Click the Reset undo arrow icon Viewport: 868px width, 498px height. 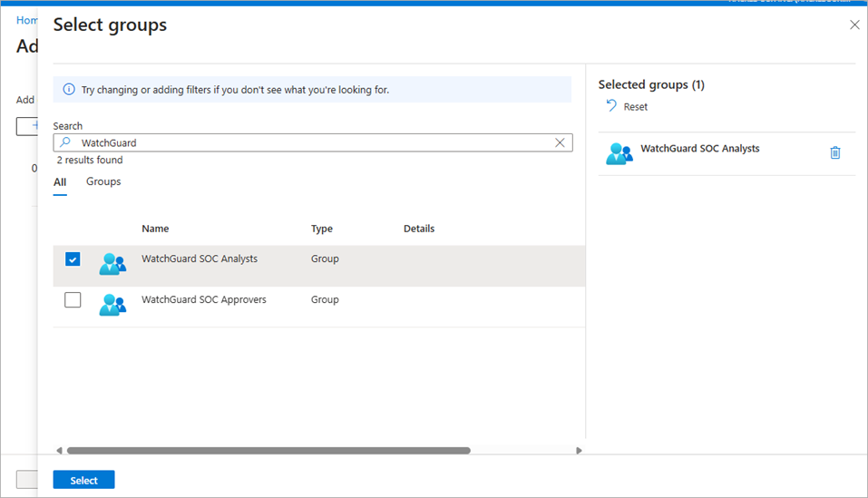click(x=611, y=106)
